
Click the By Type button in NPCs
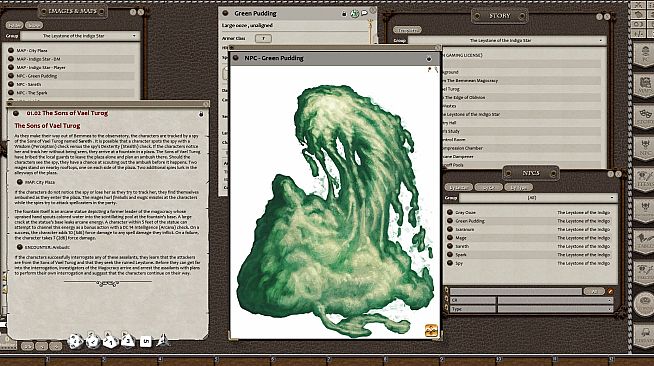[518, 188]
